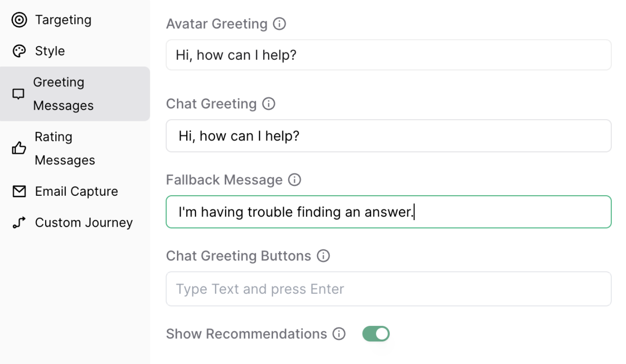Click the Targeting bullseye icon
Image resolution: width=626 pixels, height=364 pixels.
coord(19,20)
